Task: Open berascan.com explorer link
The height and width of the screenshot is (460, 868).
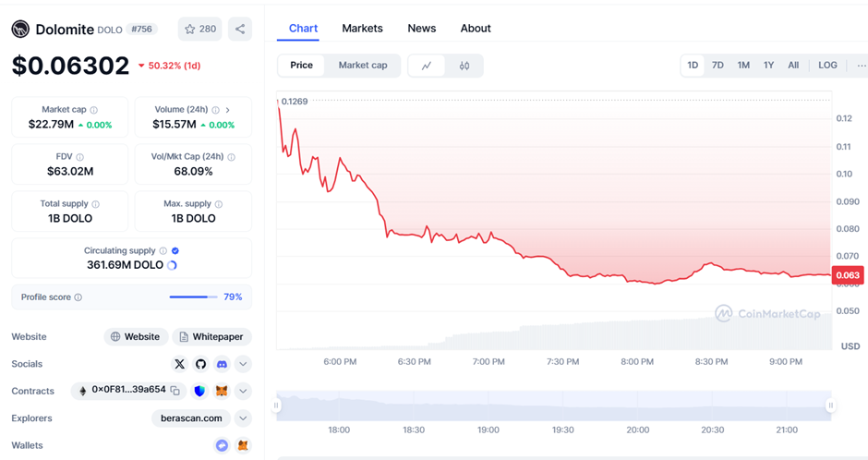Action: click(x=191, y=418)
